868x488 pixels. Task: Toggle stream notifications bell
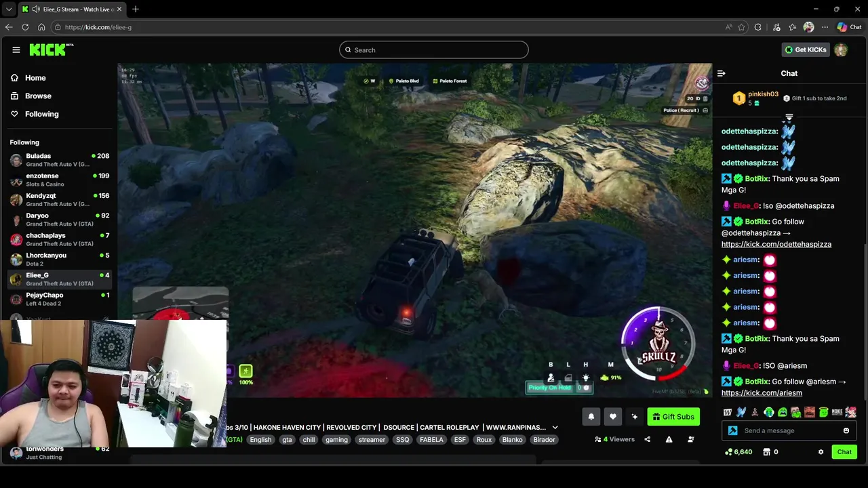(591, 417)
